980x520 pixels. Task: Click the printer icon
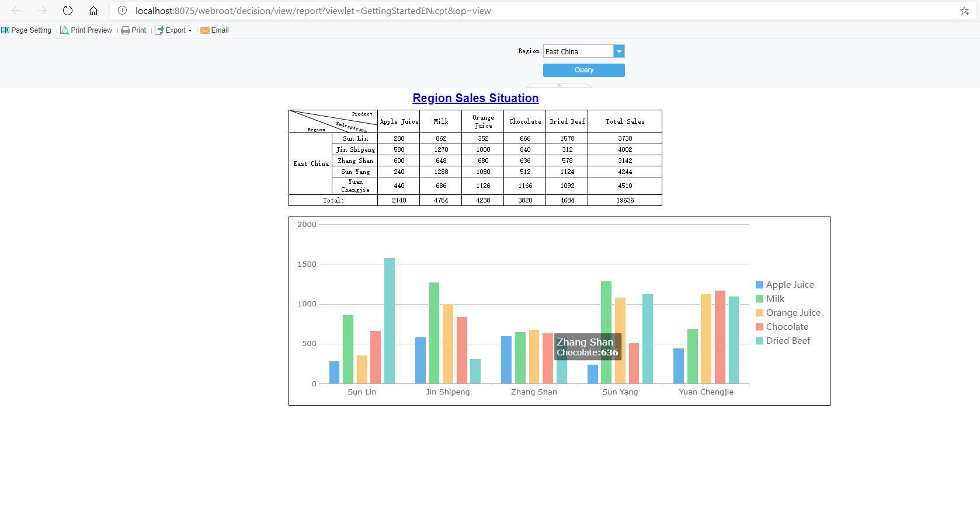click(126, 30)
